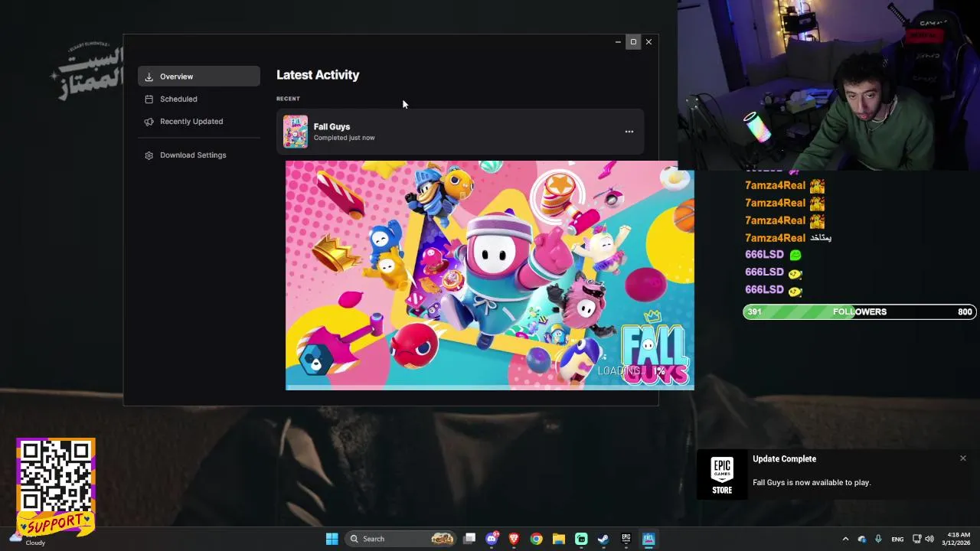Select Recently Updated in sidebar
The height and width of the screenshot is (551, 980).
[199, 121]
